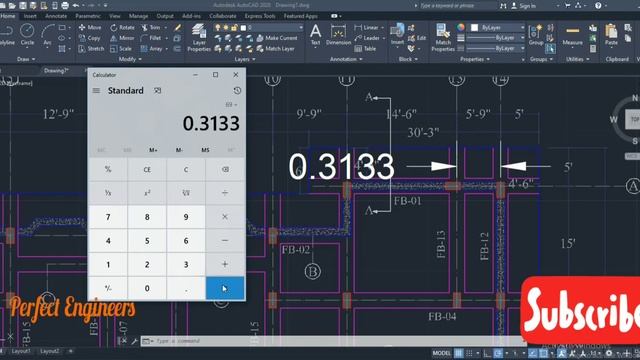This screenshot has height=360, width=640.
Task: Choose the Leader annotation tool
Action: coord(367,38)
